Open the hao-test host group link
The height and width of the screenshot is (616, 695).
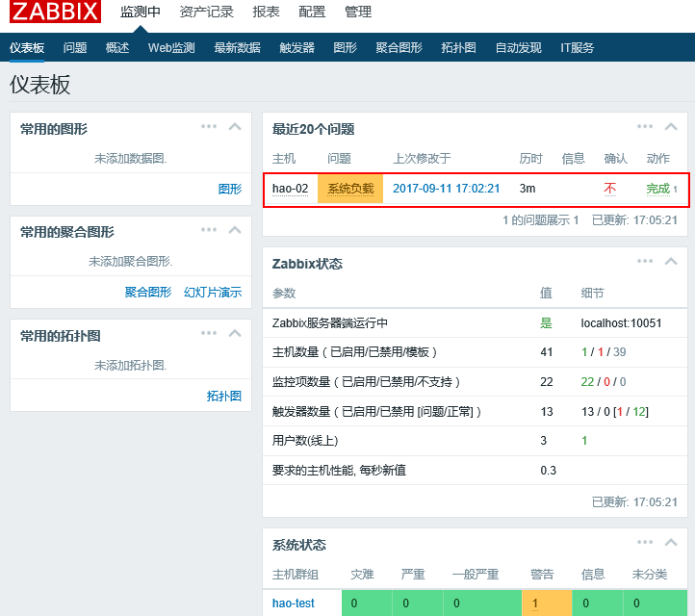coord(293,603)
